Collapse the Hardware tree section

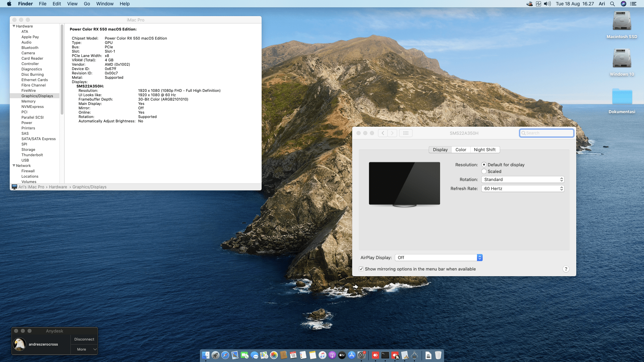tap(14, 26)
